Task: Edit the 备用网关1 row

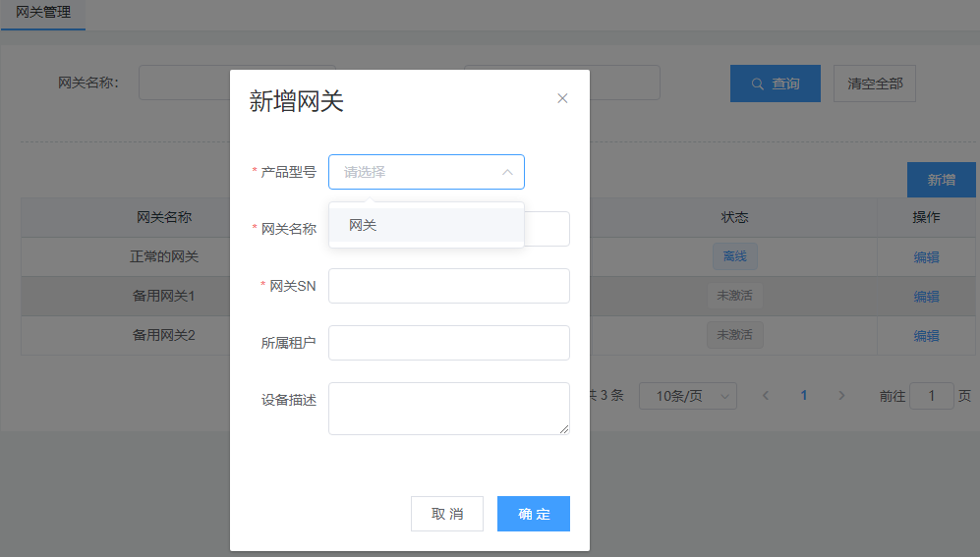Action: tap(926, 297)
